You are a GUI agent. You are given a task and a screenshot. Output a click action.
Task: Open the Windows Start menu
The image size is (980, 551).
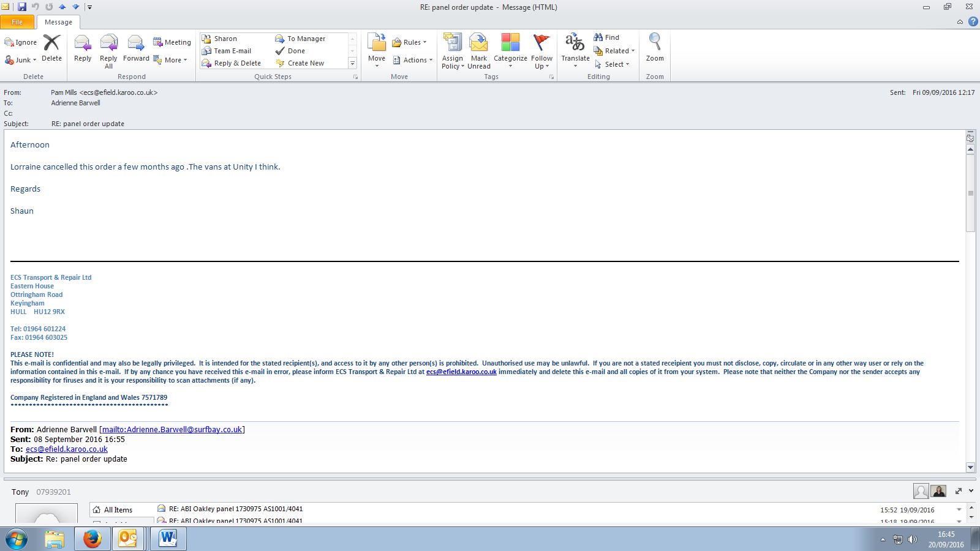[17, 539]
